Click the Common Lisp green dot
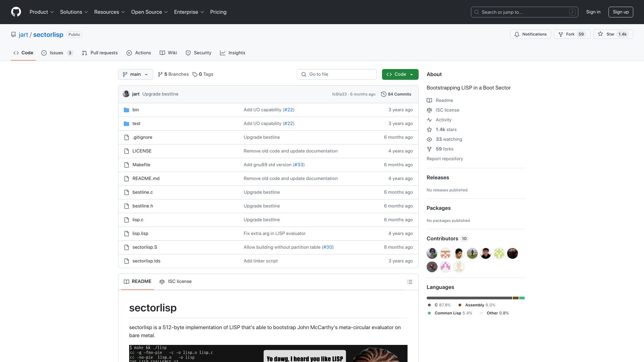The height and width of the screenshot is (362, 644). coord(429,313)
